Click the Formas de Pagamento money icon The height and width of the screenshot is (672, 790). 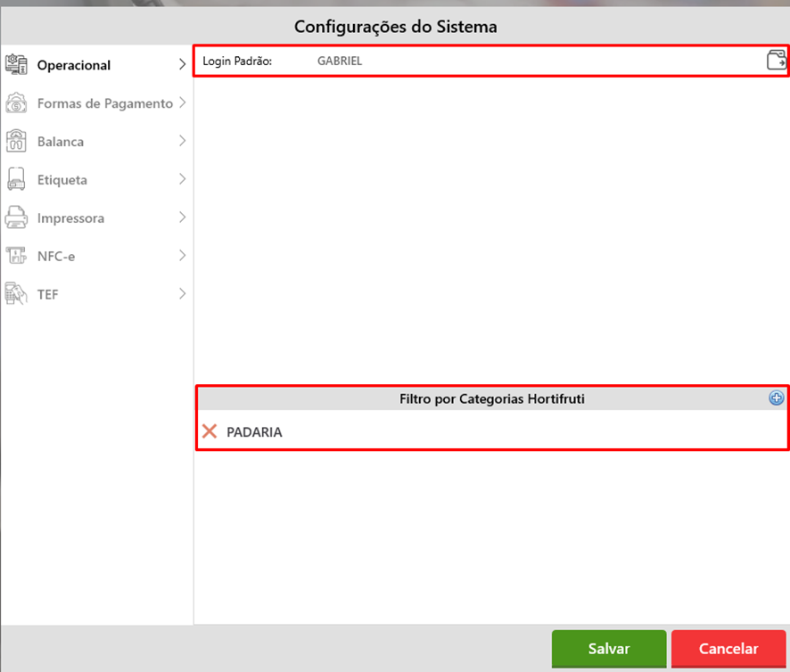point(17,103)
